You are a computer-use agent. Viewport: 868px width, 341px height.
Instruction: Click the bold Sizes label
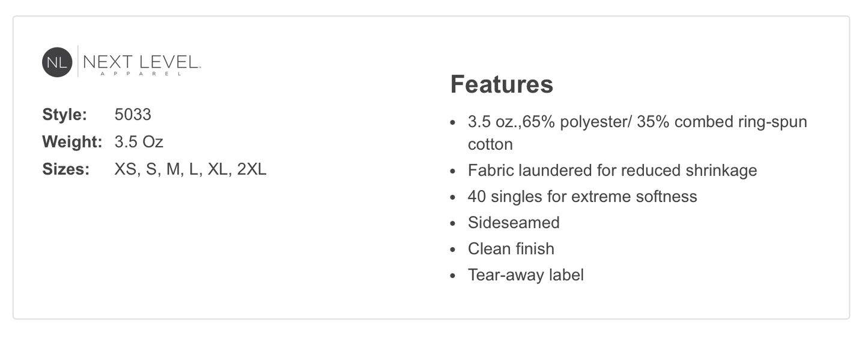pos(66,169)
